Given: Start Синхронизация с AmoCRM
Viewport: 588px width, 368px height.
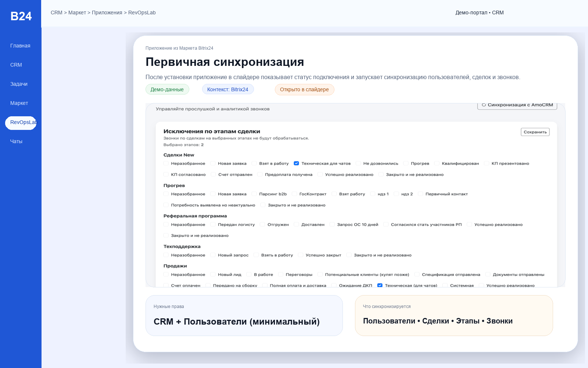Looking at the screenshot, I should pyautogui.click(x=517, y=105).
